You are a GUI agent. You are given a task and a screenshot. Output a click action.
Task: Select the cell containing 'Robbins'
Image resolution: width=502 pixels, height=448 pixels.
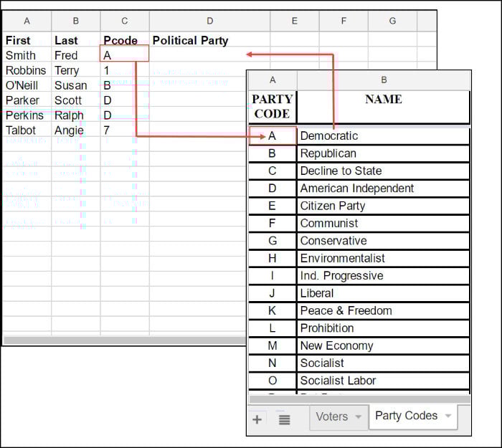27,70
